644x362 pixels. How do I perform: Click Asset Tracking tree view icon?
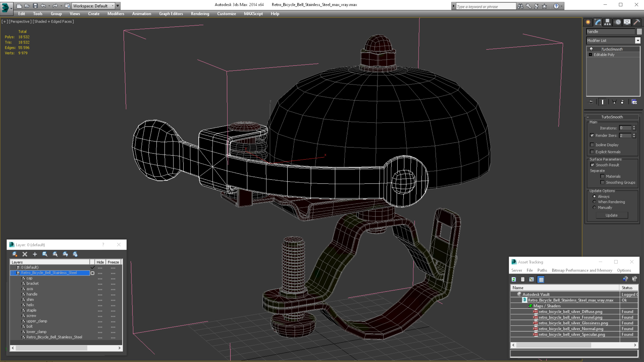tap(532, 280)
